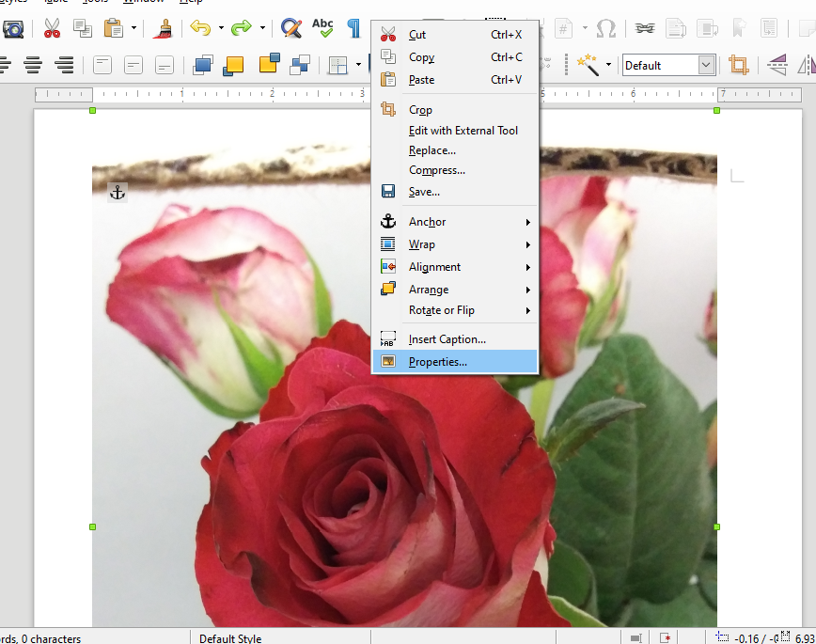Select the Clone Formatting paintbrush tool
The height and width of the screenshot is (644, 816).
[163, 29]
